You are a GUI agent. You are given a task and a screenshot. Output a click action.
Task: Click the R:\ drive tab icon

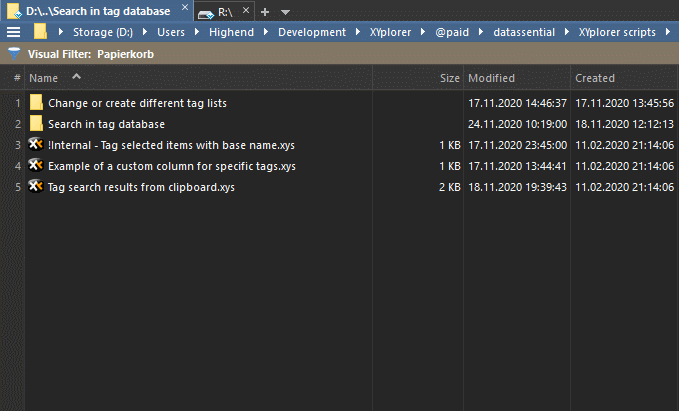[205, 11]
